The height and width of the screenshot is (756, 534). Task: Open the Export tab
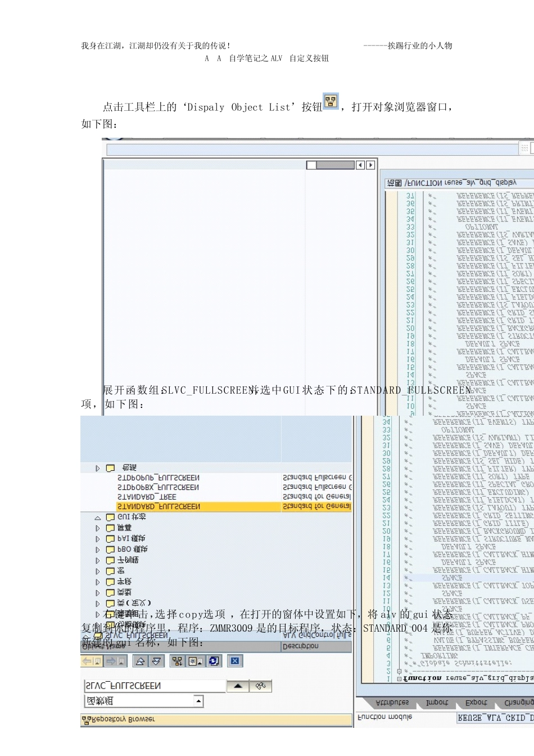(x=476, y=703)
